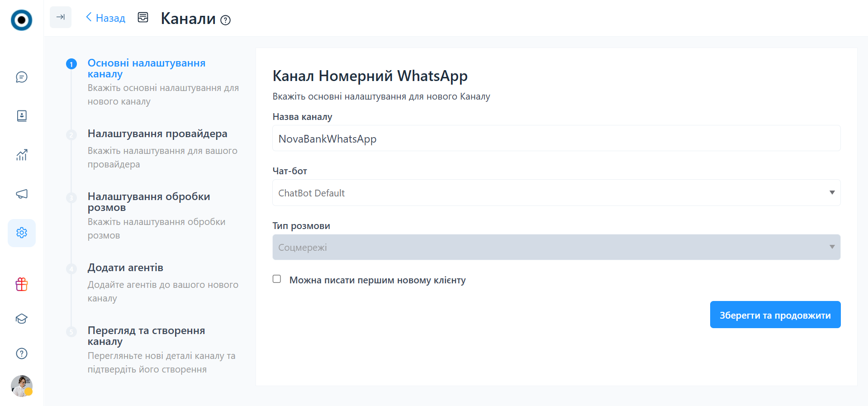Click the red gift box icon
Screen dimensions: 868x406
[22, 284]
